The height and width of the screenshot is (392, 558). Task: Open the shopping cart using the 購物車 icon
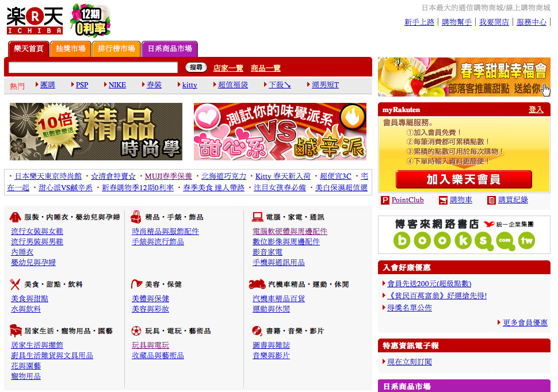(442, 199)
